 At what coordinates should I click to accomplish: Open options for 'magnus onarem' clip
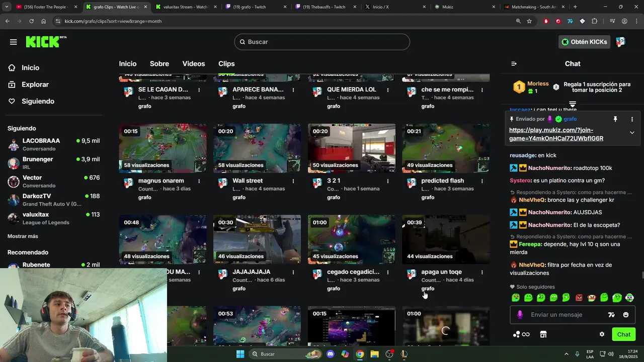tap(199, 181)
